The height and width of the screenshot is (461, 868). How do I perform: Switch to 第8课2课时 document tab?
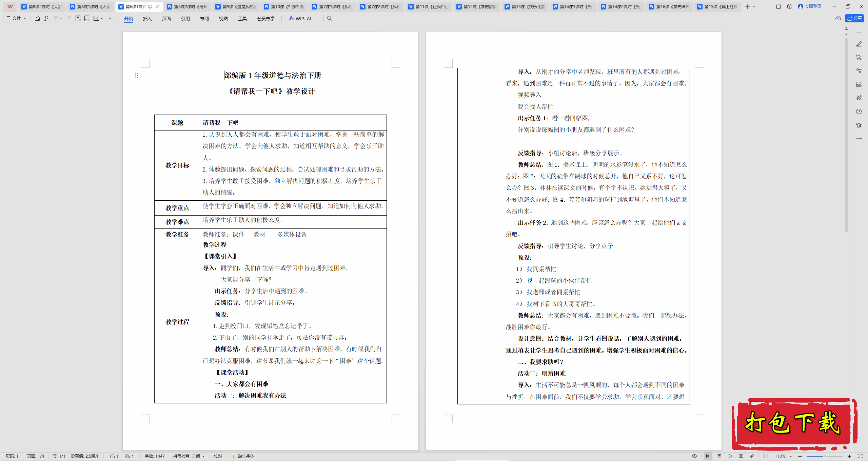42,6
